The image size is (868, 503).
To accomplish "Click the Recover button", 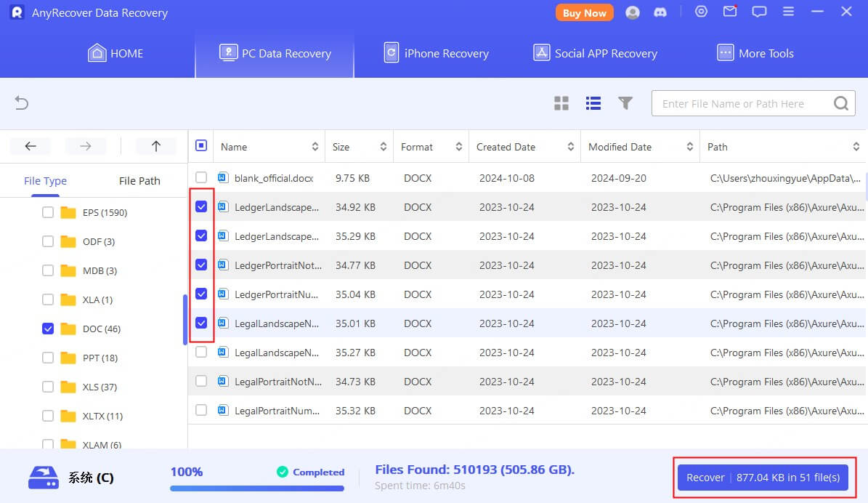I will [x=762, y=478].
